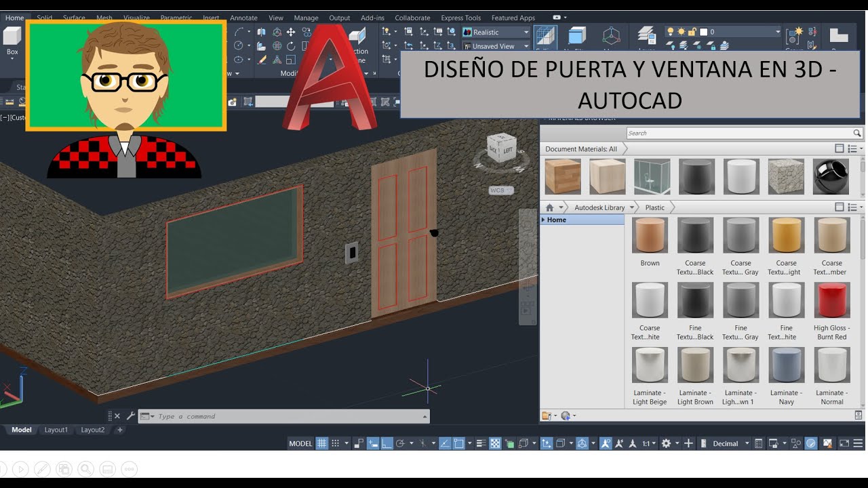The image size is (868, 488).
Task: Click the layer 0 white color swatch
Action: [704, 31]
